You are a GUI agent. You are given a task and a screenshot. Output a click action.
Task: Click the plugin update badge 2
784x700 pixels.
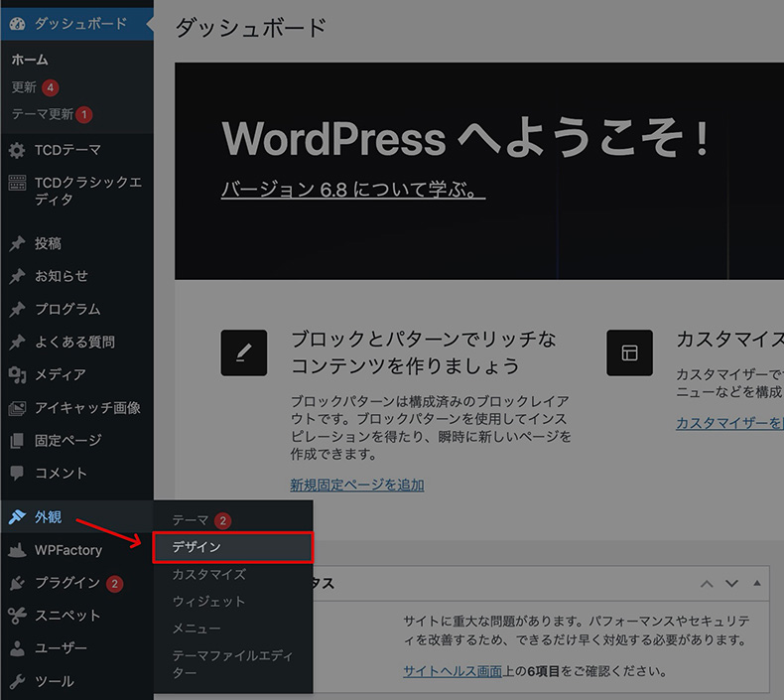114,584
